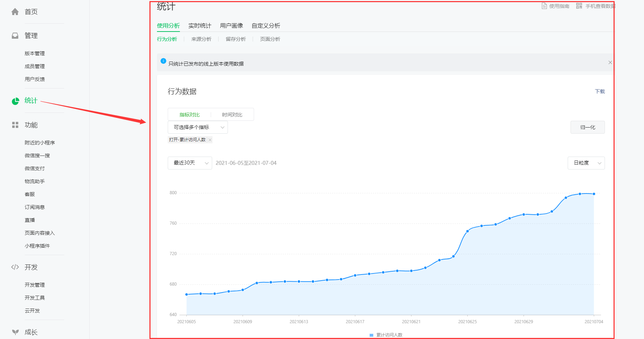Open 直播 in the sidebar
644x339 pixels.
(x=30, y=220)
